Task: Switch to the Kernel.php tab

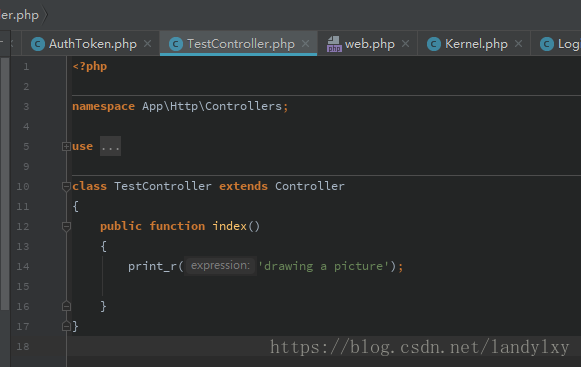Action: click(x=474, y=44)
